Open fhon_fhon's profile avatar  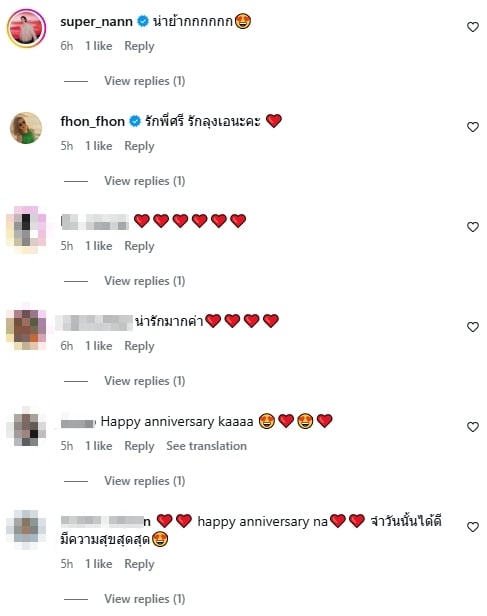[26, 128]
